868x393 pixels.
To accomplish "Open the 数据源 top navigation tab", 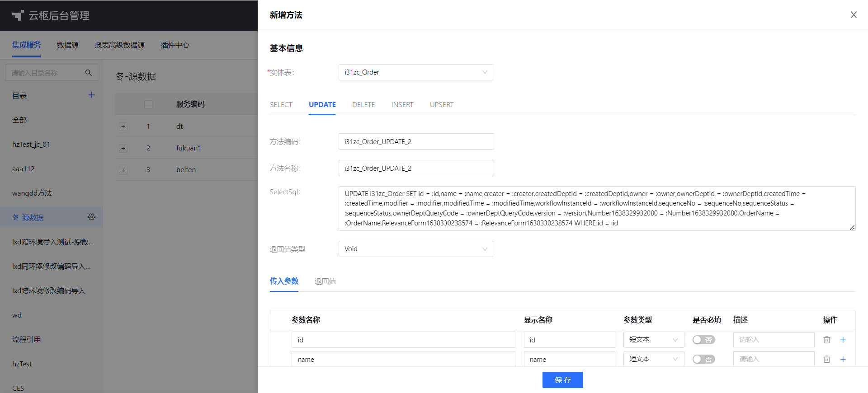I will coord(68,45).
